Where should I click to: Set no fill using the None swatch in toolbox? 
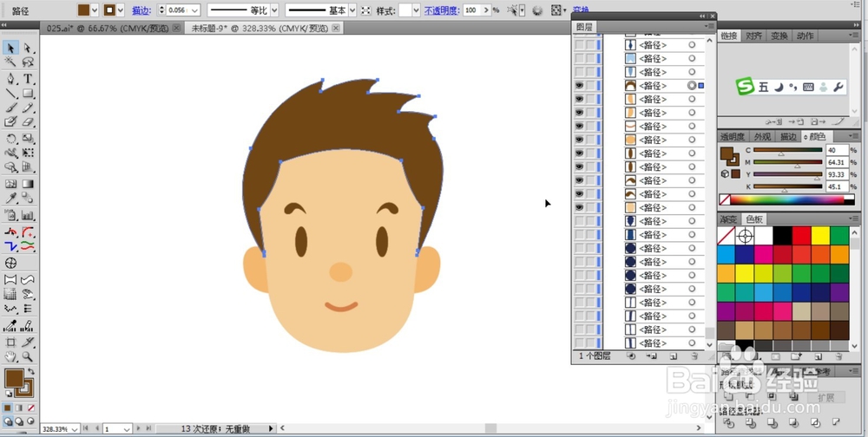click(x=31, y=408)
